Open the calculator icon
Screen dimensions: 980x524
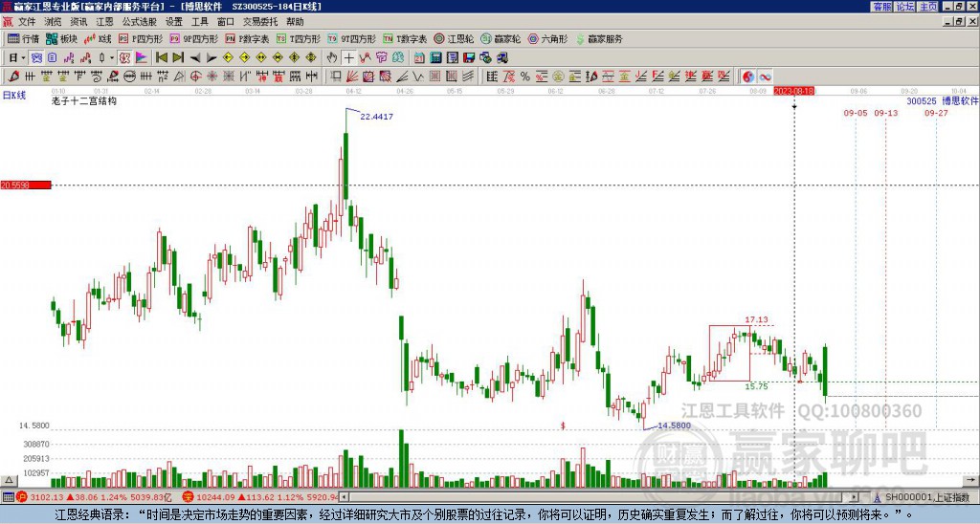(x=435, y=58)
